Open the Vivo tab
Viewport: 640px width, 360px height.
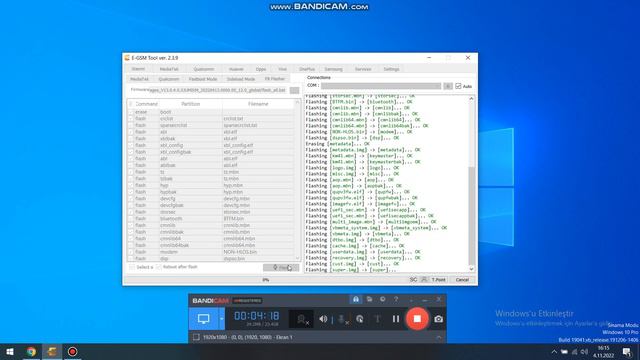coord(282,69)
